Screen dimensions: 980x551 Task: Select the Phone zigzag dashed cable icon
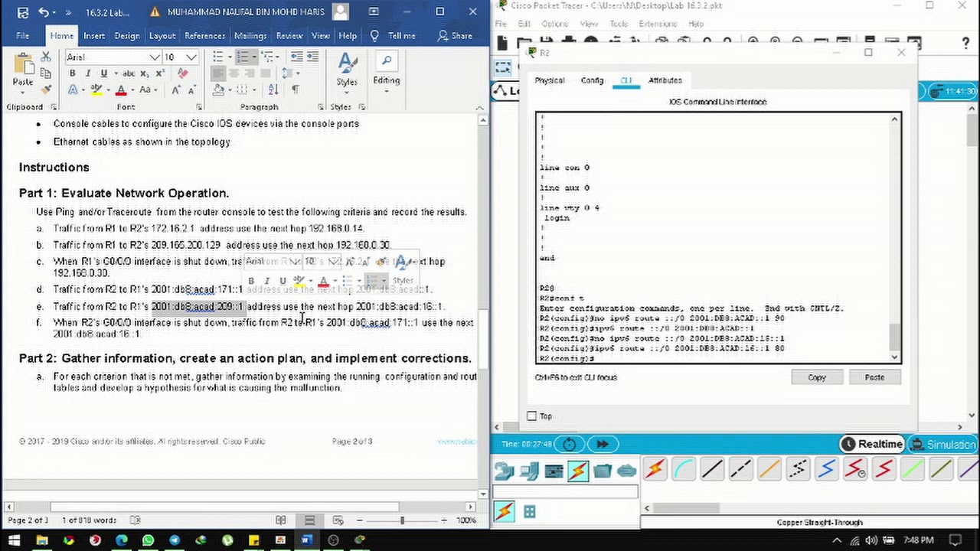(x=798, y=469)
